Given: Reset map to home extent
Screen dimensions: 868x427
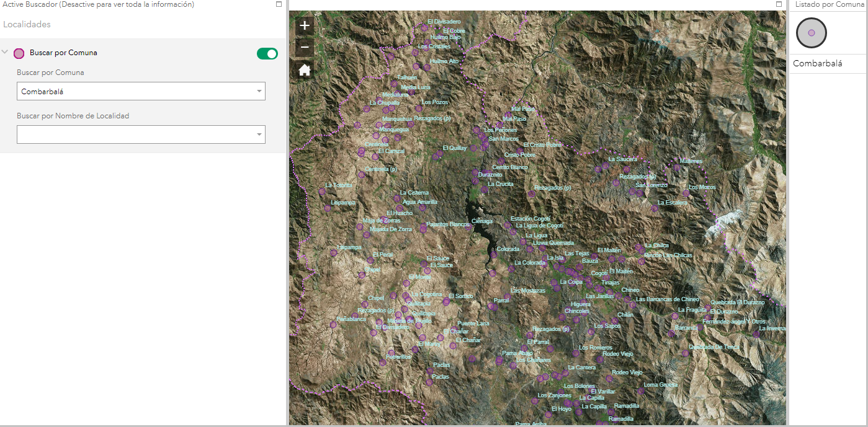Looking at the screenshot, I should [x=305, y=70].
